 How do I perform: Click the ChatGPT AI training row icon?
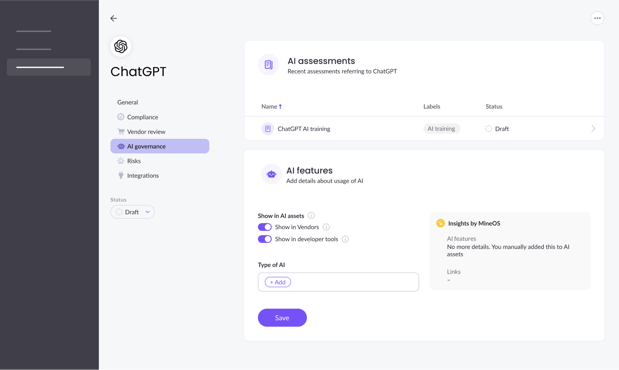coord(268,129)
